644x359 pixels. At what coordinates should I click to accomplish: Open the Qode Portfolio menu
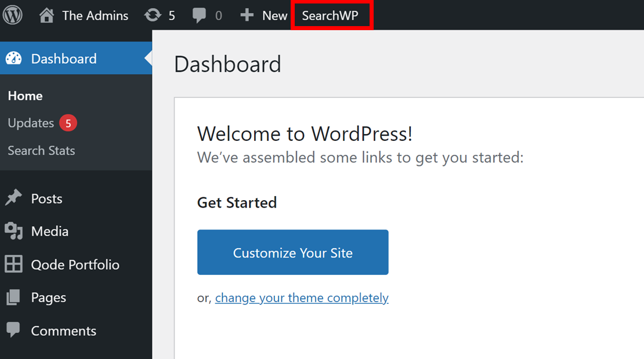(x=75, y=264)
